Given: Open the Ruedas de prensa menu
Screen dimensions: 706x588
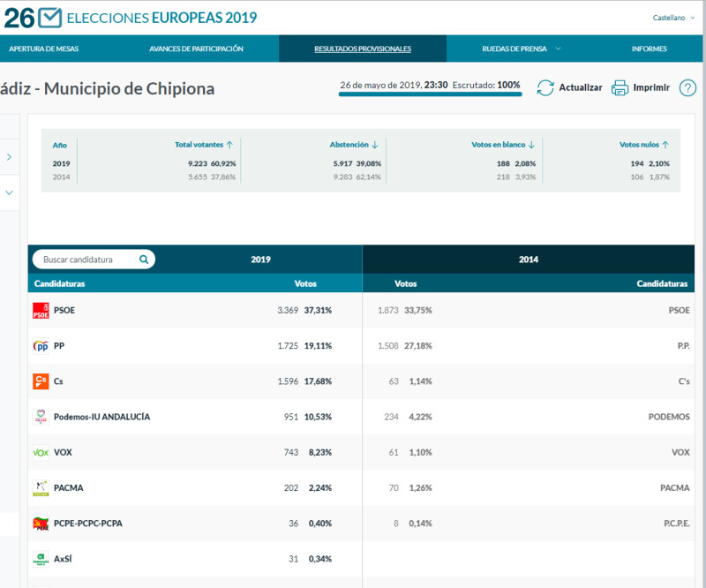Looking at the screenshot, I should point(514,49).
